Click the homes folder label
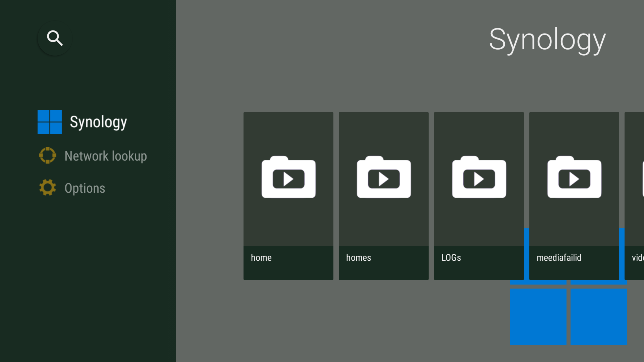This screenshot has height=362, width=644. click(x=359, y=258)
